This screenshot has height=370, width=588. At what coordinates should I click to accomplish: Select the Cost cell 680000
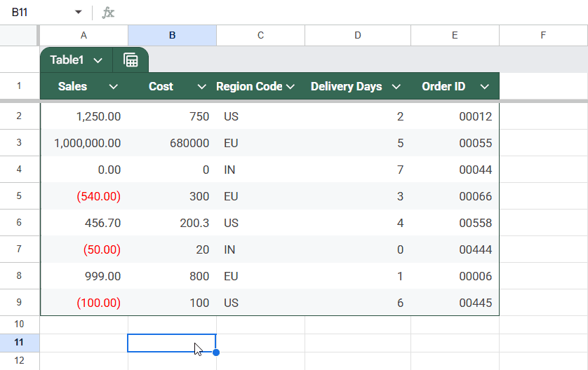click(x=172, y=143)
